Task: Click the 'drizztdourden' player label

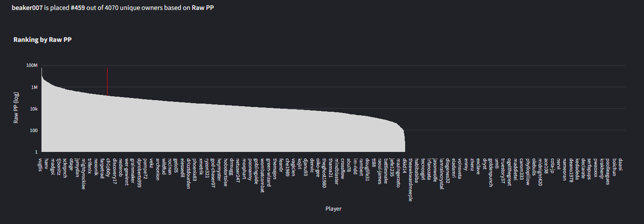Action: tap(189, 173)
